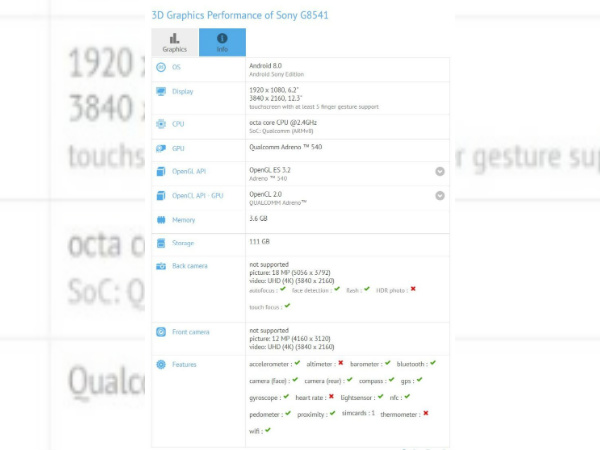
Task: Click the Storage row icon
Action: (161, 243)
